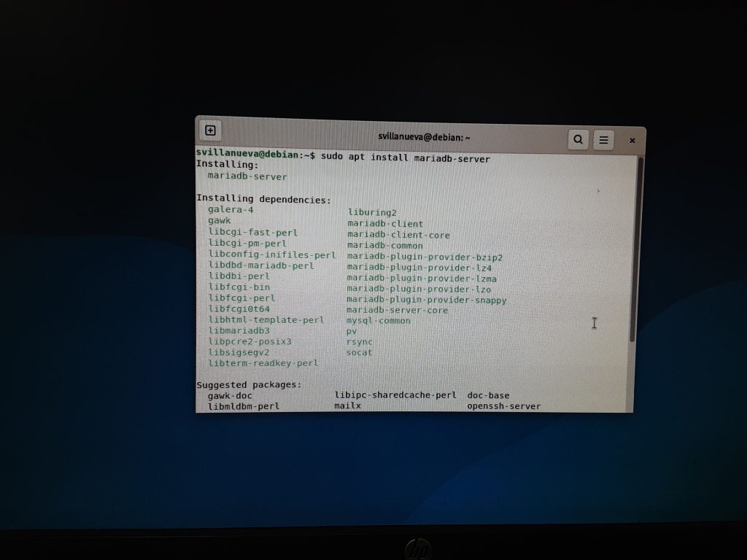
Task: Click the galera-4 package name
Action: click(x=231, y=210)
